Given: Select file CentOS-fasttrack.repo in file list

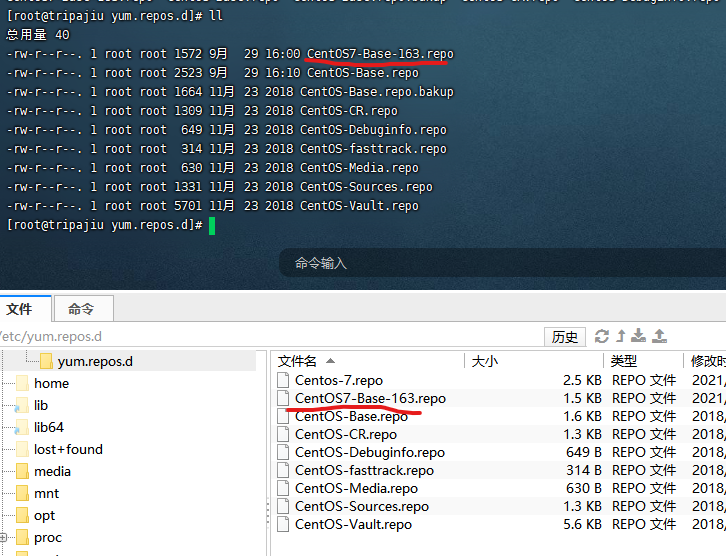Looking at the screenshot, I should point(364,471).
